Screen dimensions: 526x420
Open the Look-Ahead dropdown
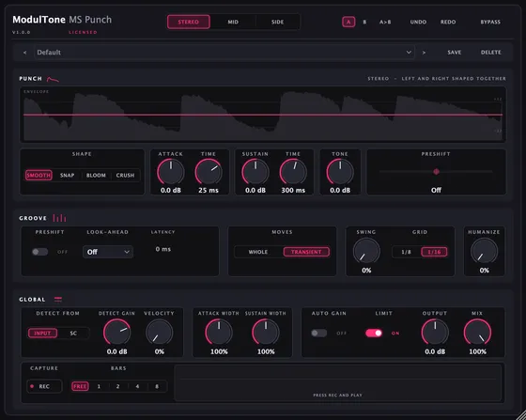point(108,252)
